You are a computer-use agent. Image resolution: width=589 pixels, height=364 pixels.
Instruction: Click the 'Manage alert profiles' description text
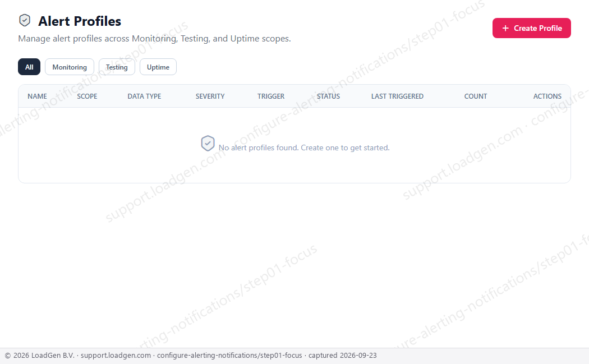click(154, 39)
